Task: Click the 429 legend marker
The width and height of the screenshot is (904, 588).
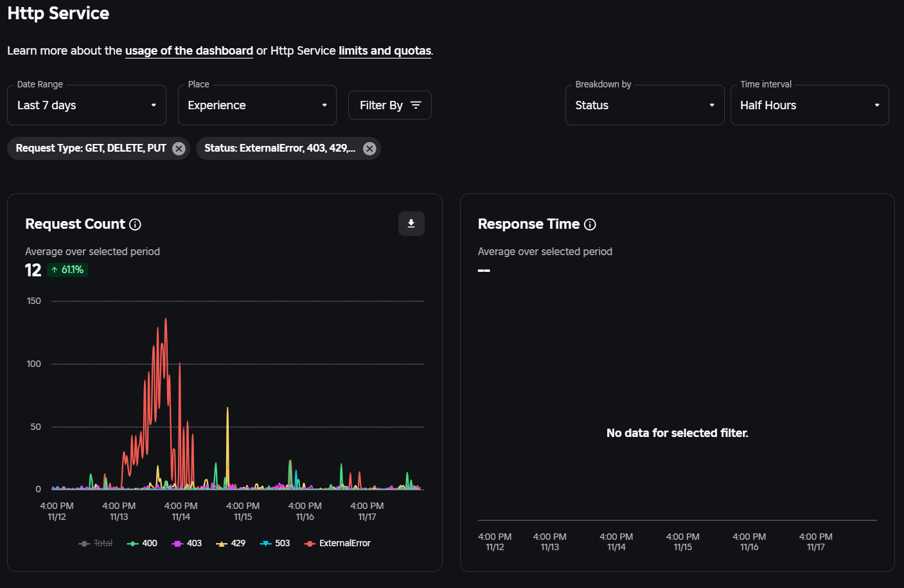Action: point(222,543)
